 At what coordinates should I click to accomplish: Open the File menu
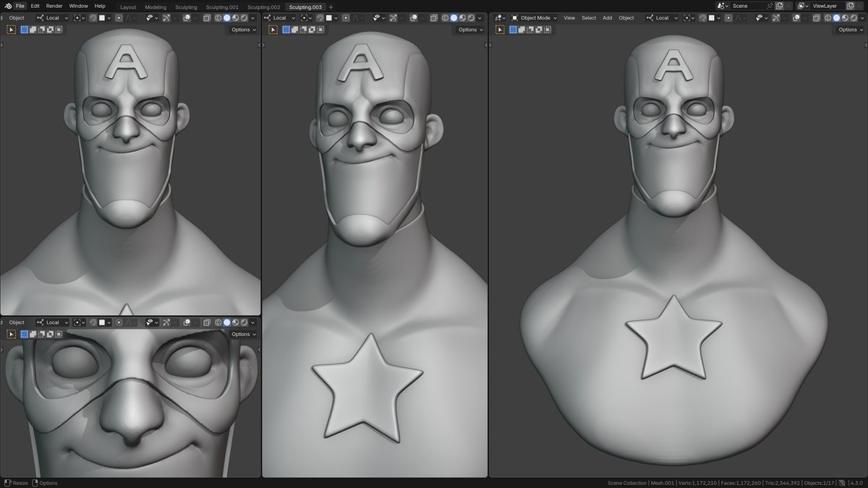coord(20,6)
